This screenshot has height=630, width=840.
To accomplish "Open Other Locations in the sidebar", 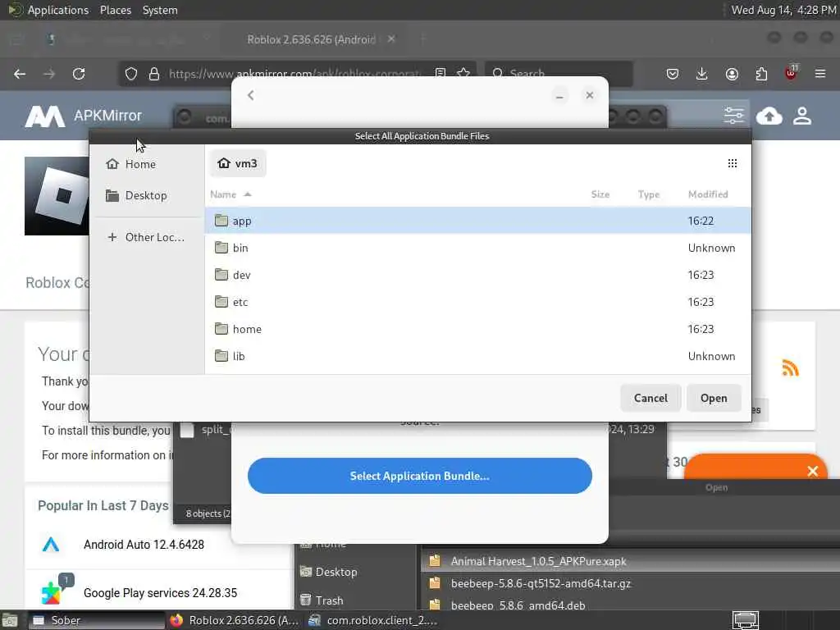I will tap(146, 237).
